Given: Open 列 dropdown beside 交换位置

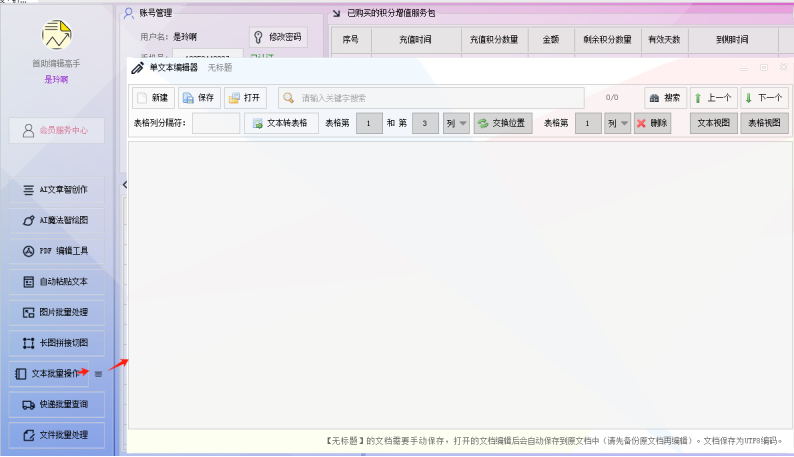Looking at the screenshot, I should click(x=456, y=123).
